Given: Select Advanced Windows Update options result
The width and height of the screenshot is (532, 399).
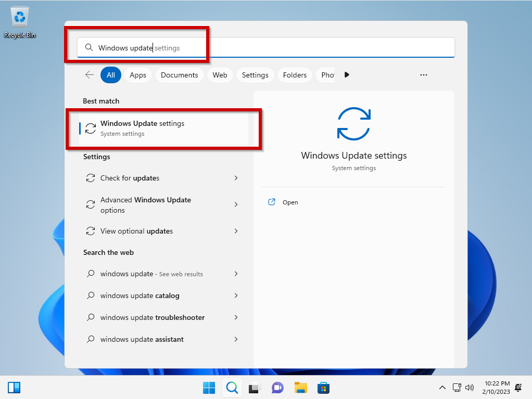Looking at the screenshot, I should click(x=163, y=205).
